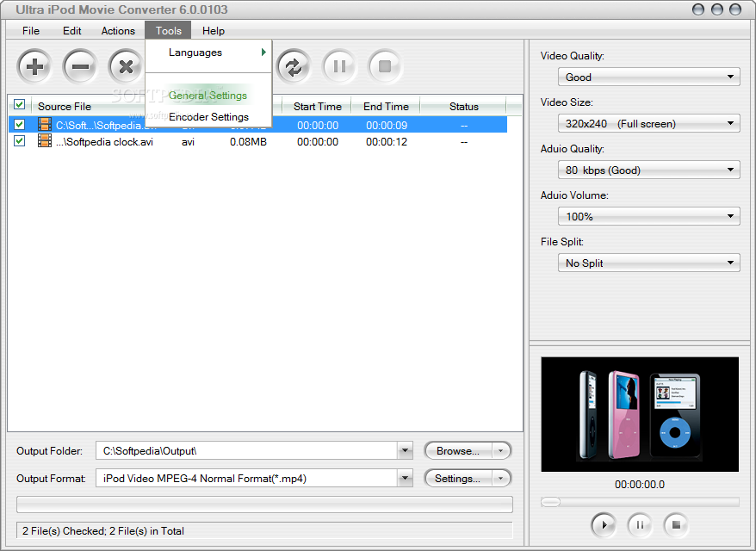
Task: Click file size 0.08MB
Action: 248,142
